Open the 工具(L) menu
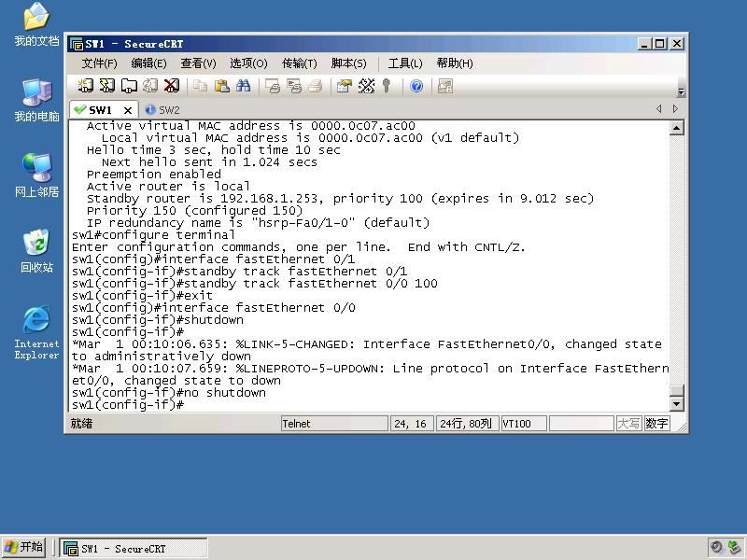The image size is (747, 560). 405,63
